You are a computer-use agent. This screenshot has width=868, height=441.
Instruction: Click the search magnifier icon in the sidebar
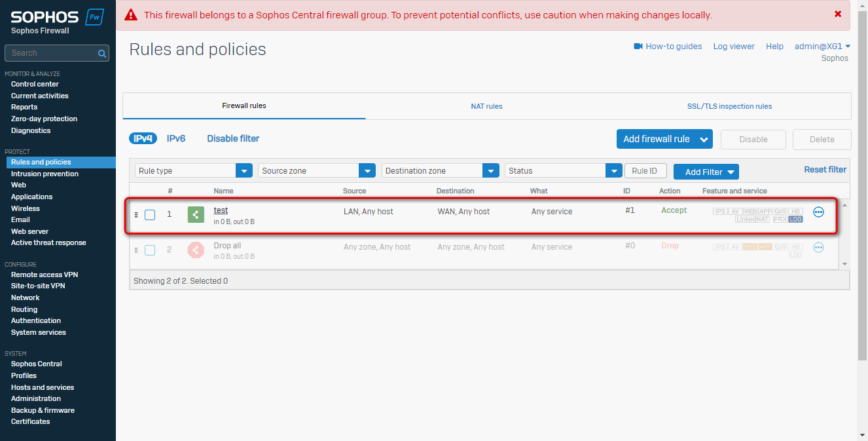point(102,54)
